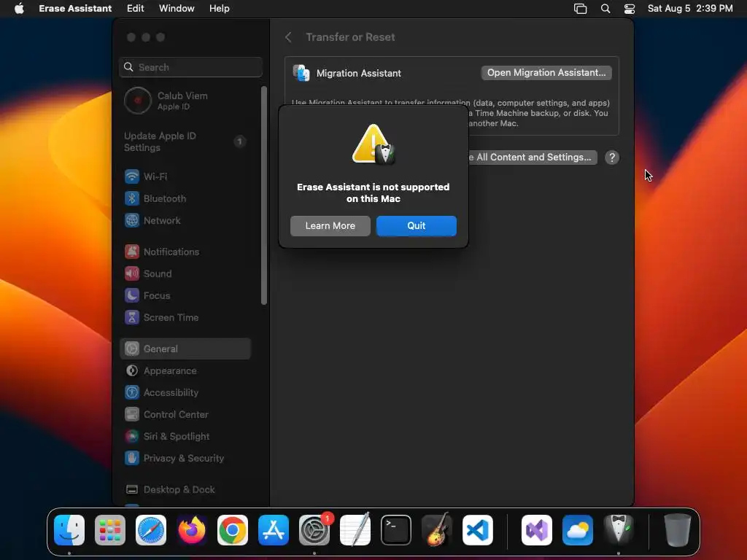
Task: Click Erase All Content and Settings button
Action: pos(533,157)
